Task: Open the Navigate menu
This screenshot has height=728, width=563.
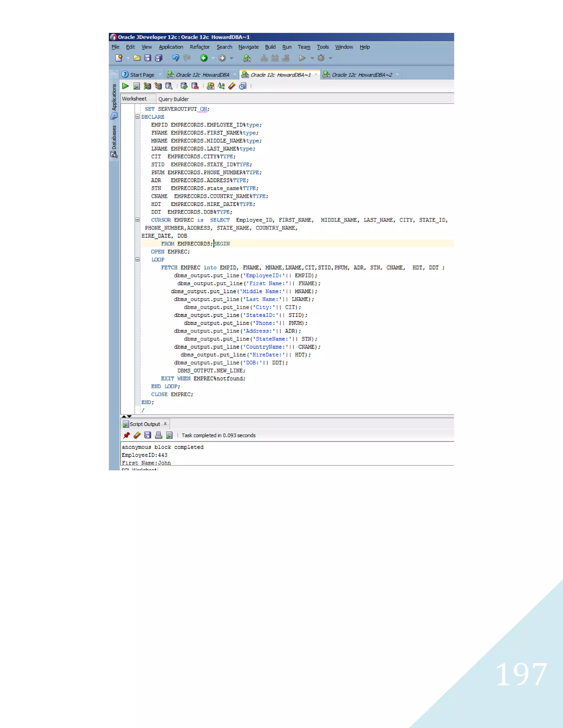Action: pyautogui.click(x=249, y=47)
